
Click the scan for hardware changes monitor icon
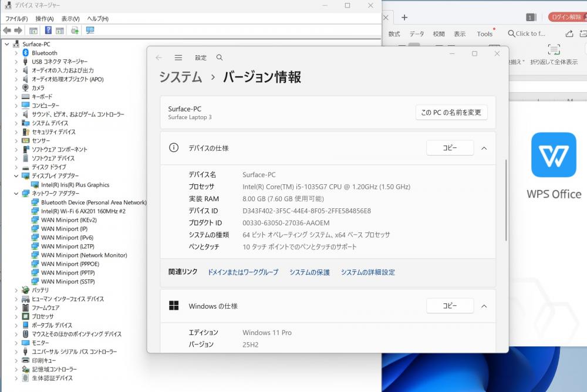pos(90,31)
